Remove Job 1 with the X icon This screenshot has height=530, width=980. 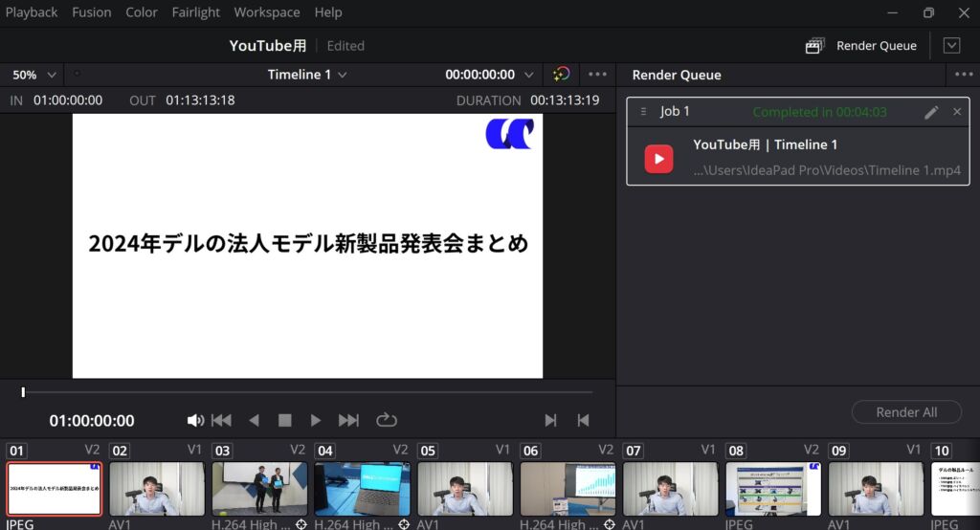[x=957, y=111]
